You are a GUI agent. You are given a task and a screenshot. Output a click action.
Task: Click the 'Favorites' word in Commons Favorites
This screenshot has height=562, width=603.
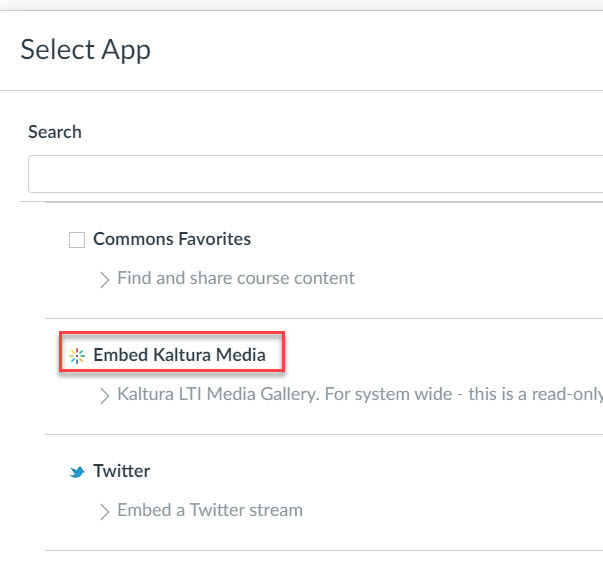click(x=214, y=240)
